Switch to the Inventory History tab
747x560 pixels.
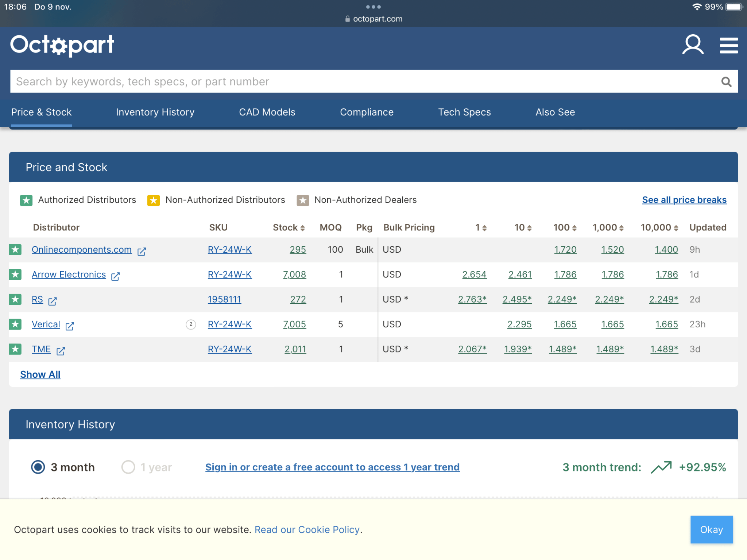coord(155,112)
